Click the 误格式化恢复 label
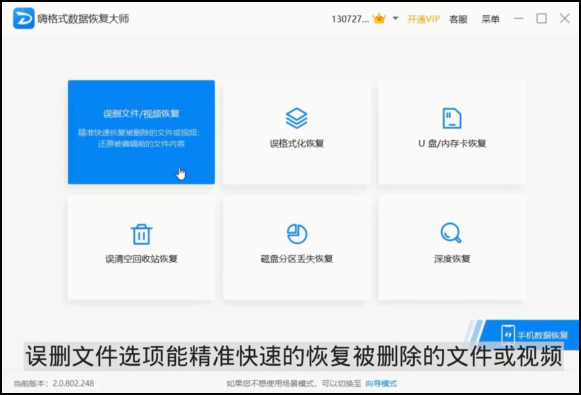Image resolution: width=581 pixels, height=395 pixels. (296, 143)
